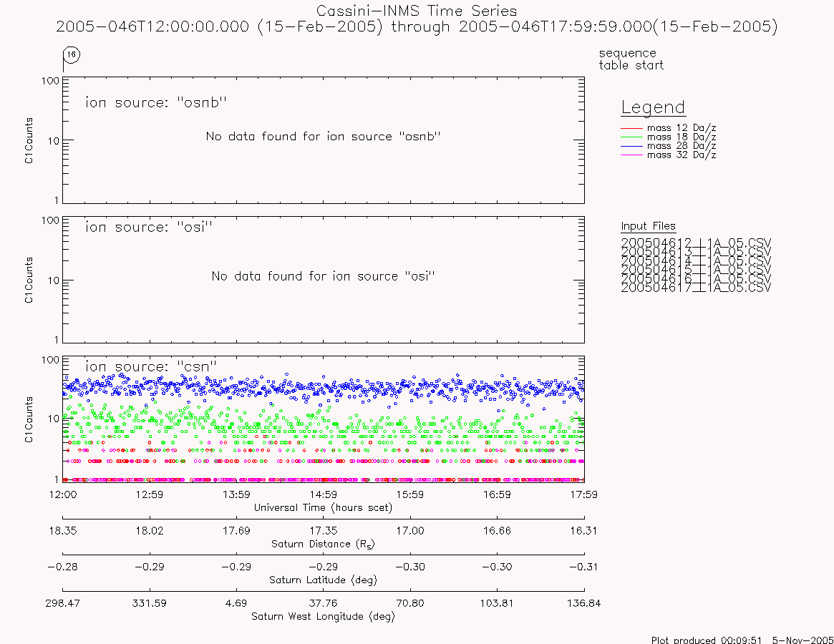Click the Input Files heading

pos(649,226)
